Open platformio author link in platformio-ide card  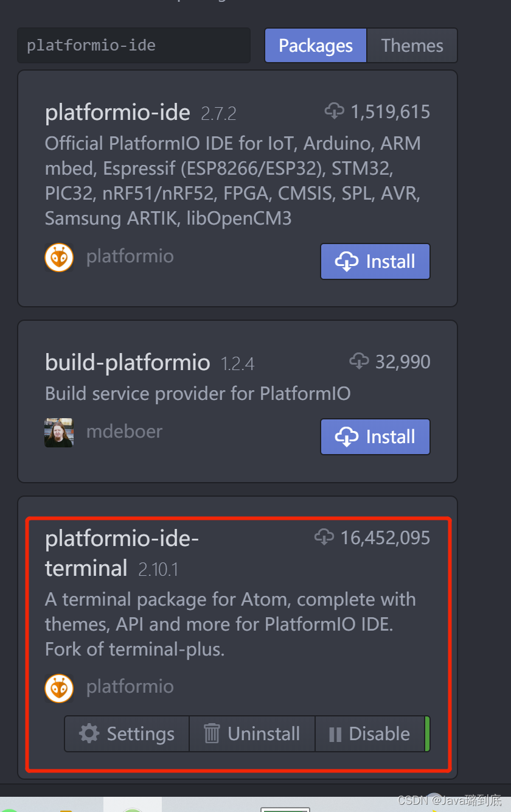[x=130, y=257]
